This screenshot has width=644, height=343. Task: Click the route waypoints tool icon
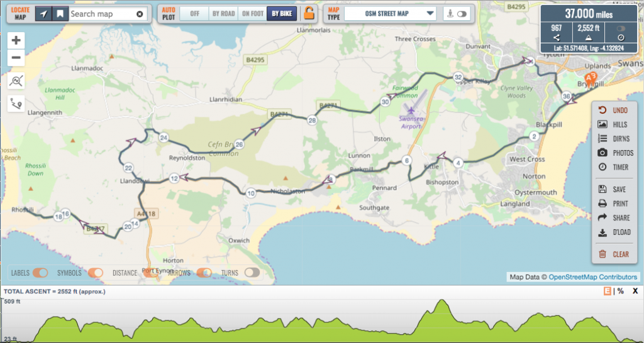point(16,104)
